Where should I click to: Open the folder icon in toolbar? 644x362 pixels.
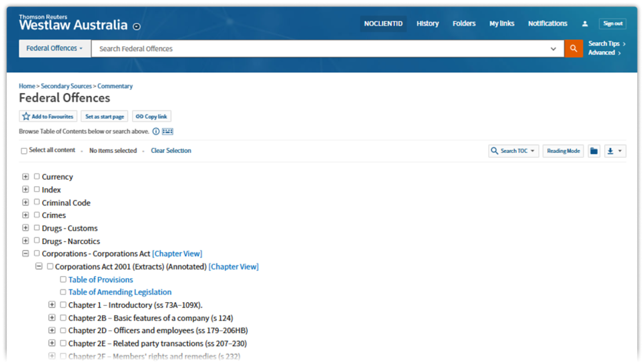pos(594,151)
